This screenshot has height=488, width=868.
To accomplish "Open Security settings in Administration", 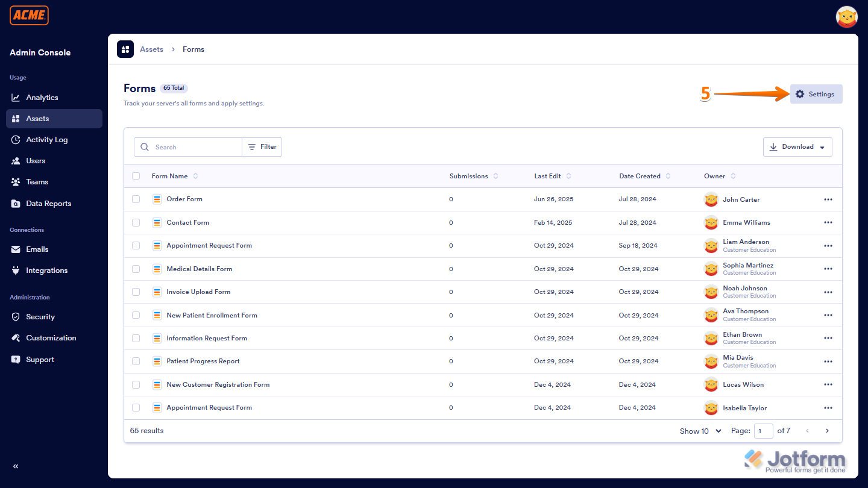I will 41,316.
